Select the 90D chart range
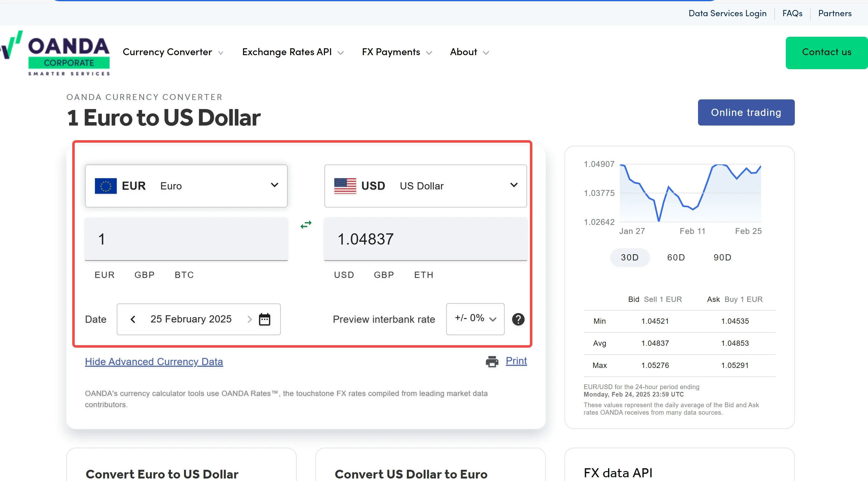The height and width of the screenshot is (481, 868). (722, 258)
